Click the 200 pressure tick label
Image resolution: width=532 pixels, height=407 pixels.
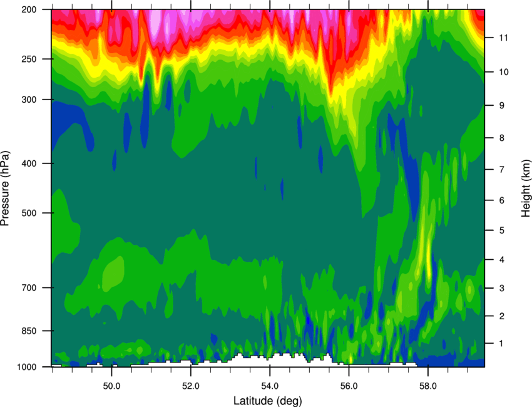pyautogui.click(x=29, y=9)
